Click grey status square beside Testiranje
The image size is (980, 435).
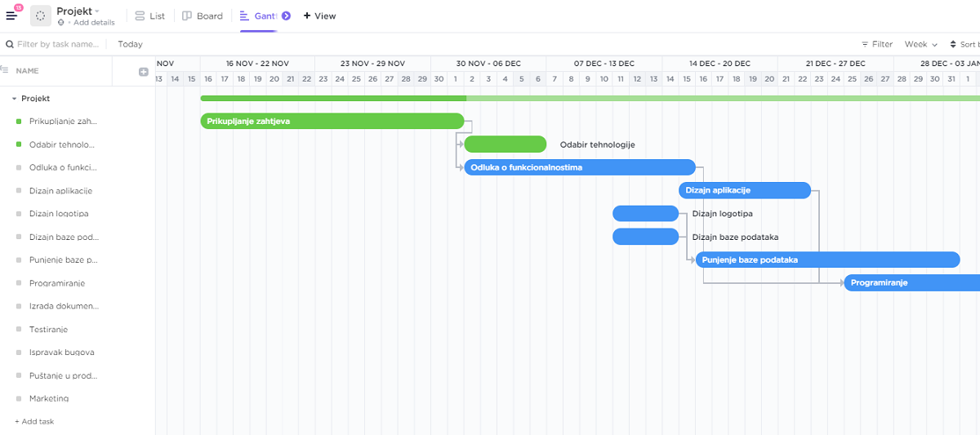[x=19, y=330]
